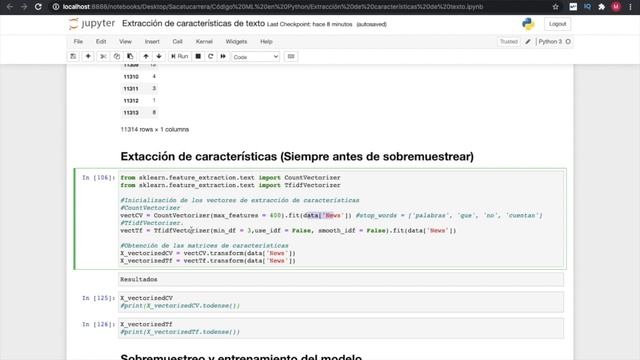Click the X_vectorizedTf code cell
640x360 pixels.
coord(341,328)
